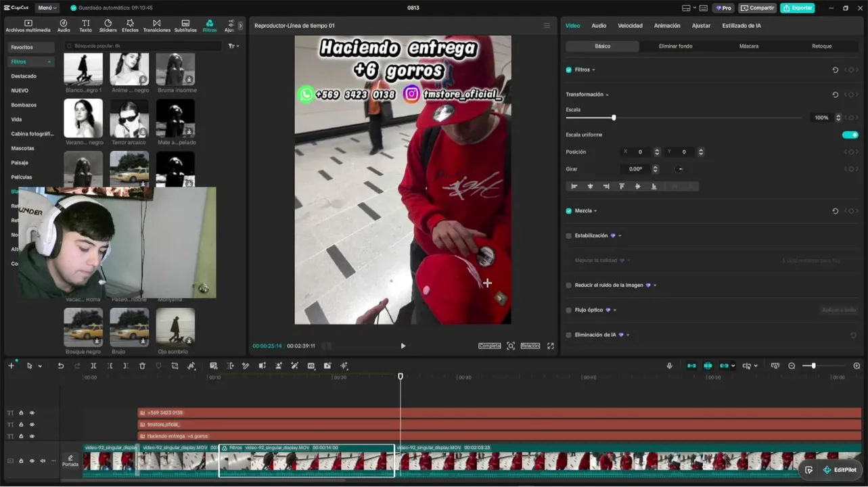The width and height of the screenshot is (868, 487).
Task: Open the Estilizado de IA tab
Action: point(741,26)
